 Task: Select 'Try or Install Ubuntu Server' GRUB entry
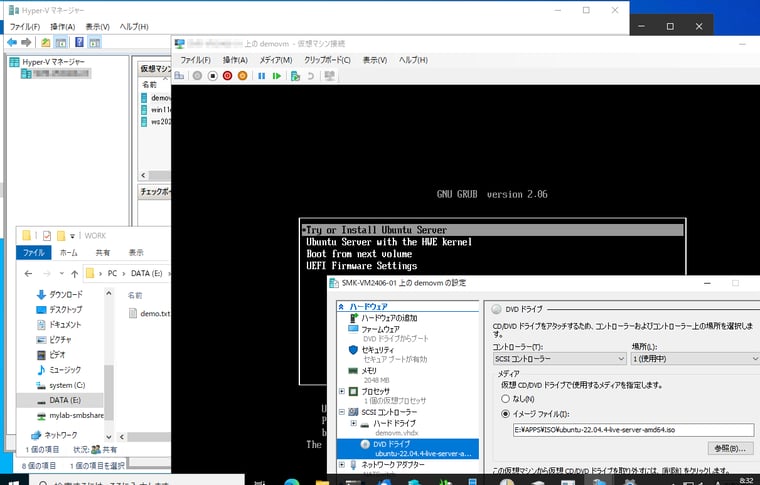tap(492, 230)
